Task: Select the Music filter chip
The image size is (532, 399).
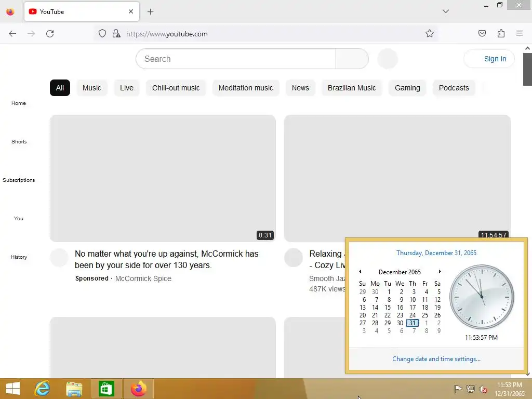Action: [91, 88]
